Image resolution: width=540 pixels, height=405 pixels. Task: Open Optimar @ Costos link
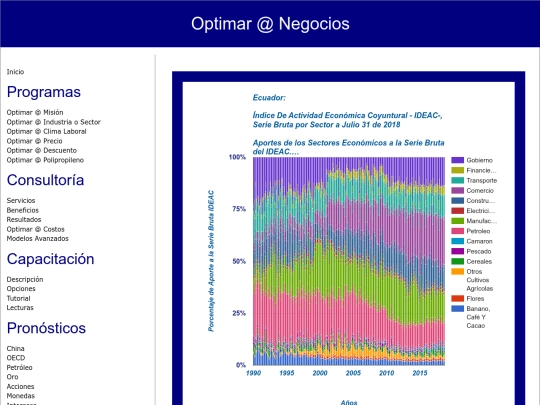click(35, 229)
